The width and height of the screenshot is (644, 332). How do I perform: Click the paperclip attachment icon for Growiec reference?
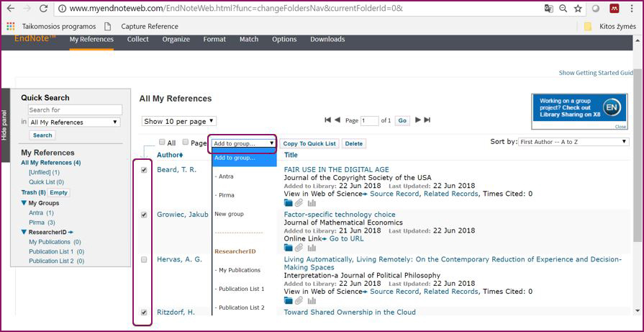[299, 248]
